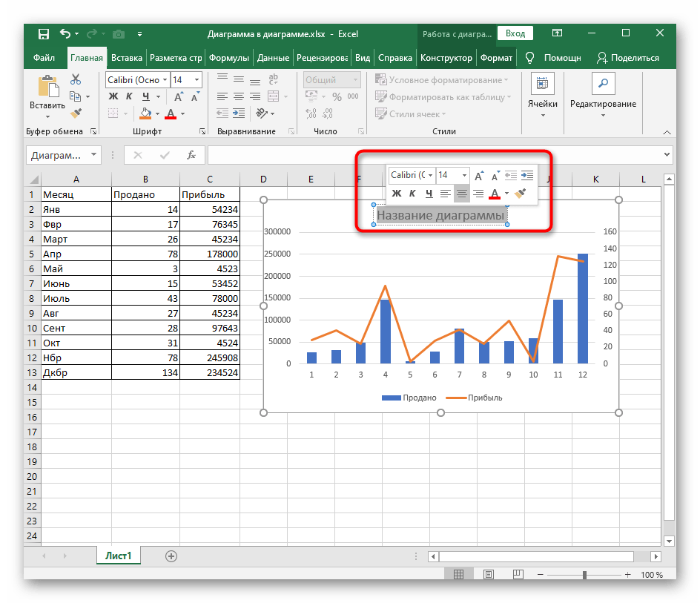The height and width of the screenshot is (603, 700).
Task: Toggle align left in mini toolbar
Action: click(x=445, y=194)
